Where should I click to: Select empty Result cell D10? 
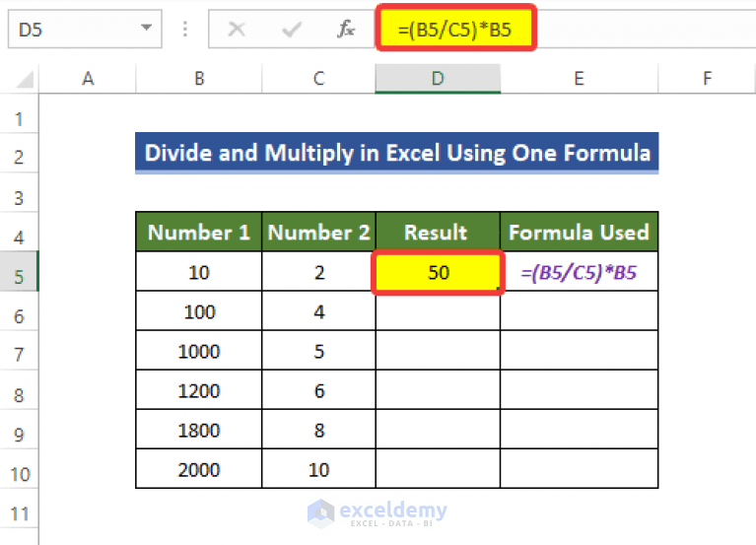(438, 469)
